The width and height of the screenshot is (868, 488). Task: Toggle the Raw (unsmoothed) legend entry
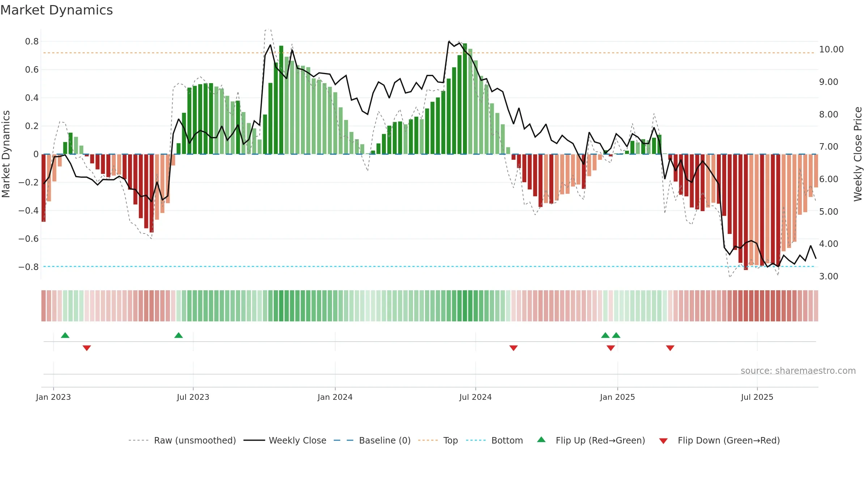pos(195,440)
